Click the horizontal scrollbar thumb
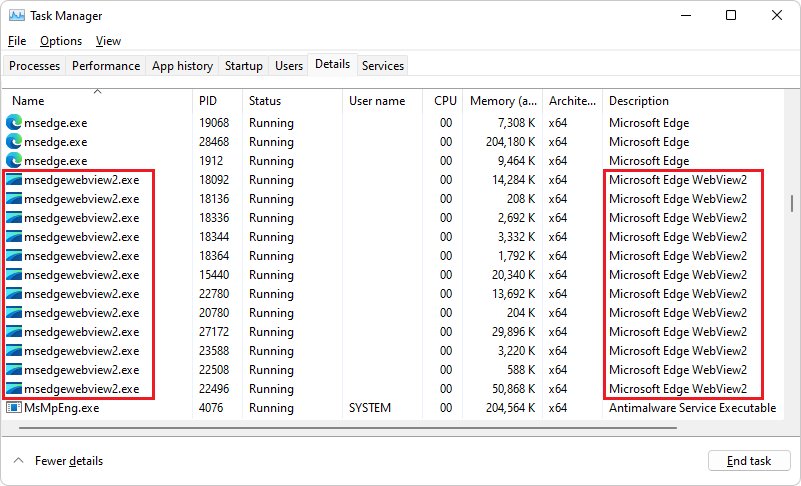 (348, 428)
